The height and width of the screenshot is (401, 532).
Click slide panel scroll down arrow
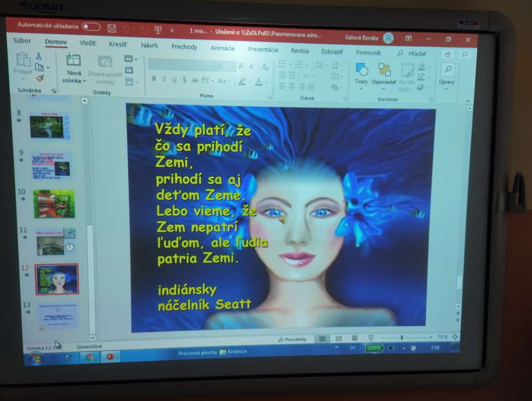pyautogui.click(x=92, y=338)
